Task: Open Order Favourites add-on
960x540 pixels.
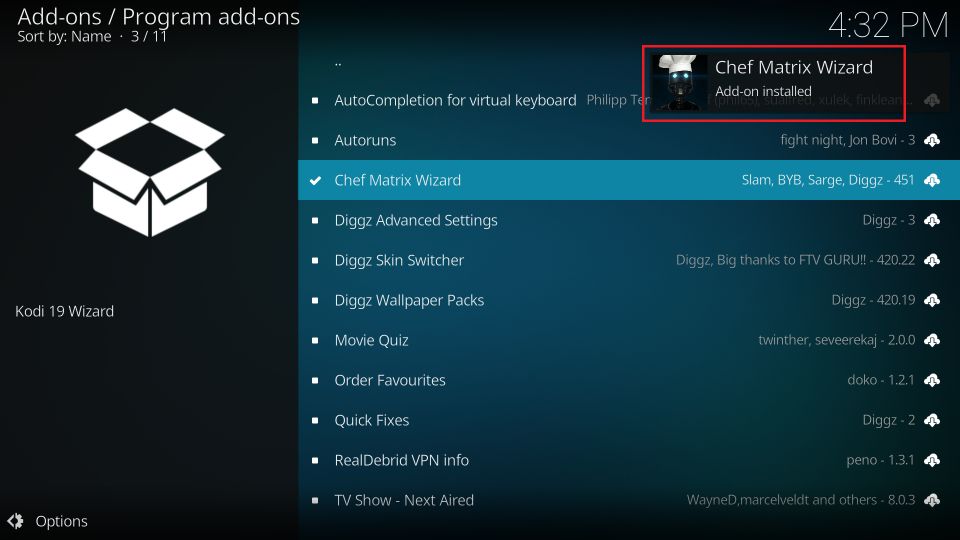Action: pyautogui.click(x=629, y=380)
